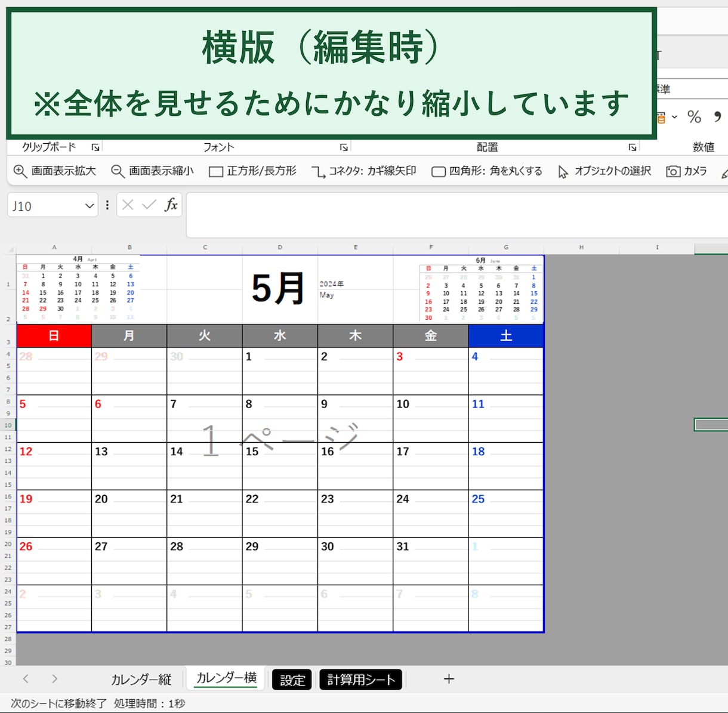This screenshot has width=728, height=713.
Task: Click into the formula bar input area
Action: 457,215
